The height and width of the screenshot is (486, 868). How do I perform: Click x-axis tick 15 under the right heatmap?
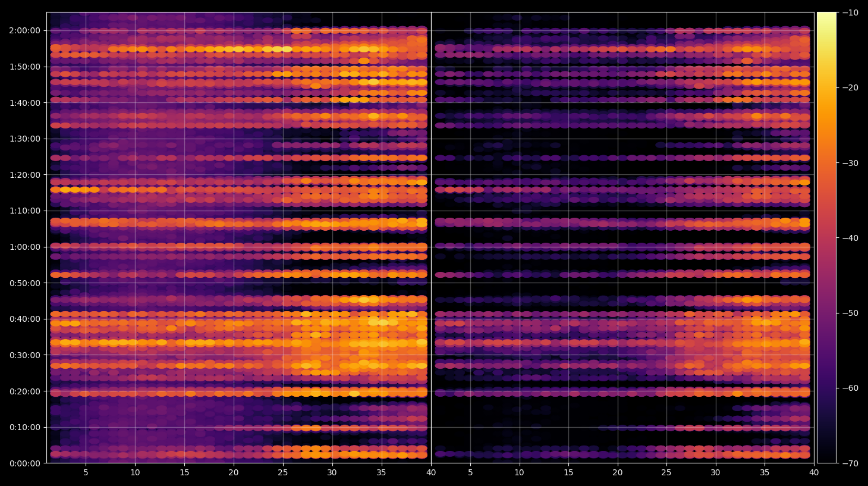pyautogui.click(x=568, y=473)
